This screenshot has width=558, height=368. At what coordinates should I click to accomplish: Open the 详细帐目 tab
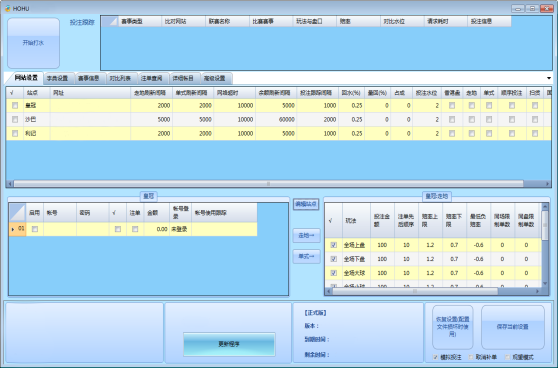click(x=183, y=78)
